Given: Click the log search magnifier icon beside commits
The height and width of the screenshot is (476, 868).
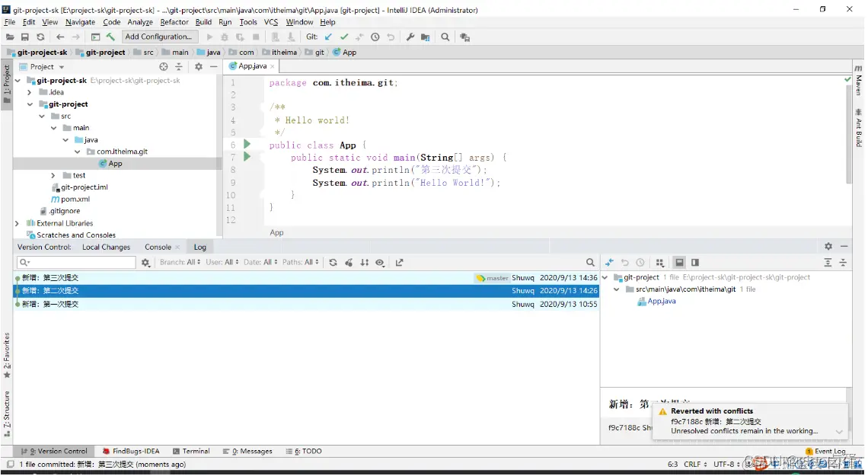Looking at the screenshot, I should click(x=590, y=263).
